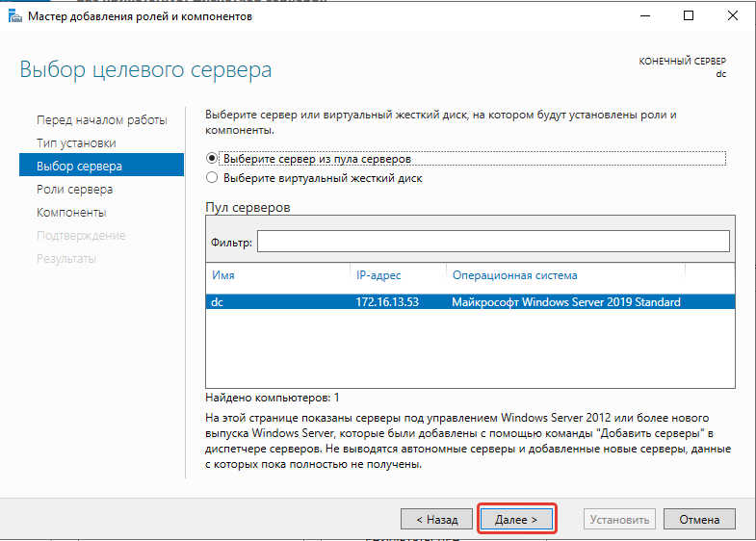Image resolution: width=756 pixels, height=541 pixels.
Task: Close the wizard window
Action: pyautogui.click(x=732, y=16)
